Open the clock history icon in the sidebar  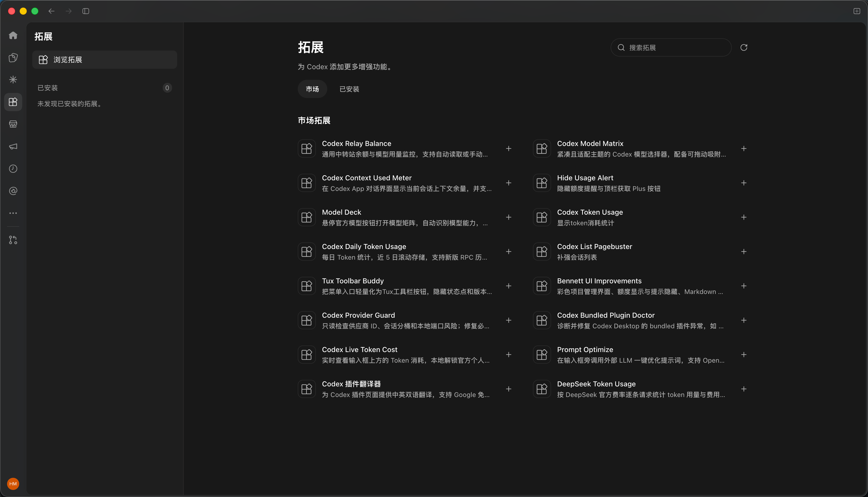point(13,169)
